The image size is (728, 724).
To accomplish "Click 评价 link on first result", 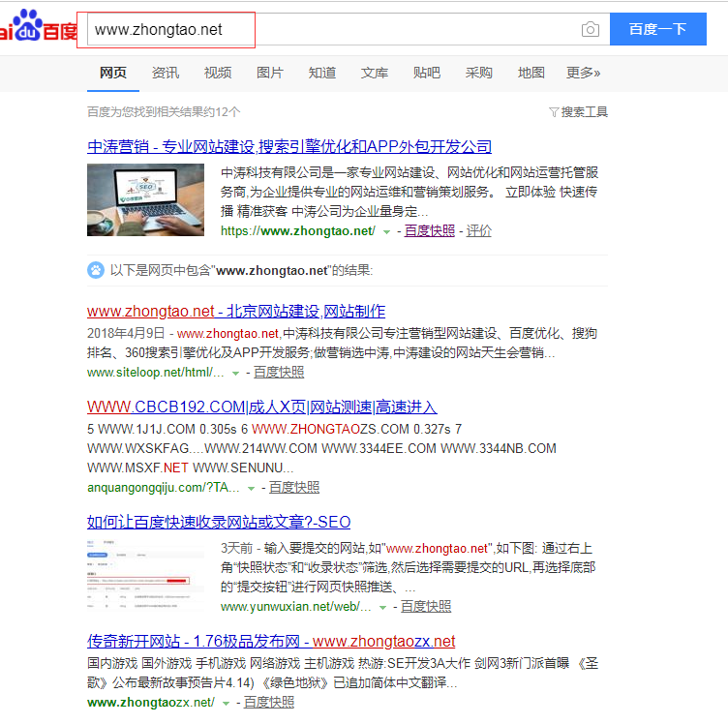I will [479, 231].
